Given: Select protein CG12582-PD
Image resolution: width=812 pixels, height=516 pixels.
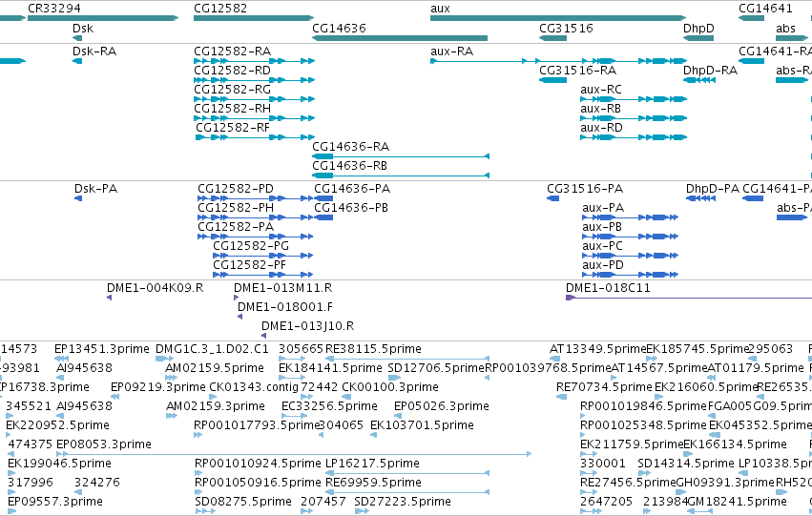Looking at the screenshot, I should [236, 189].
